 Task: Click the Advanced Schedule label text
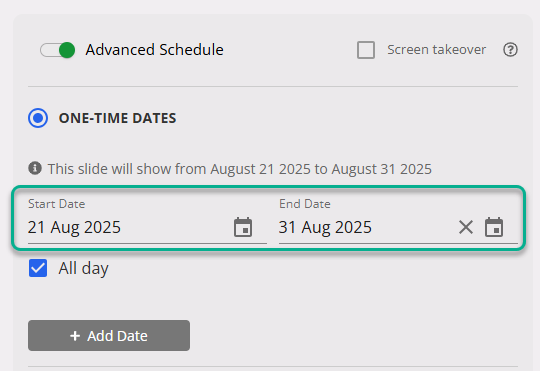[155, 50]
